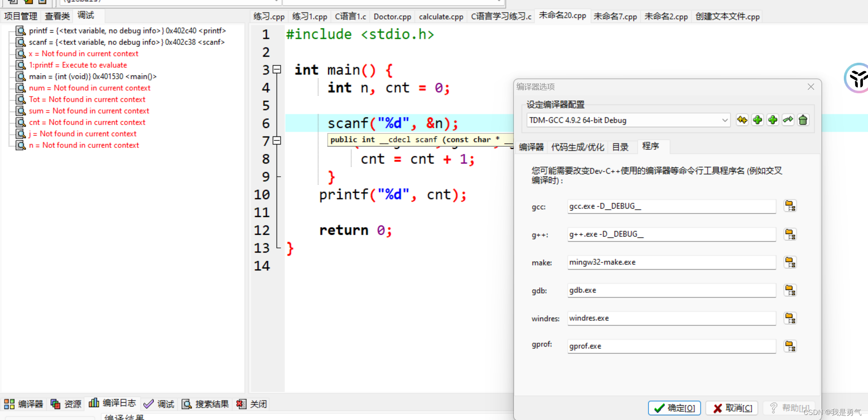Open the 查看类 side panel tab
This screenshot has height=420, width=868.
(x=57, y=16)
